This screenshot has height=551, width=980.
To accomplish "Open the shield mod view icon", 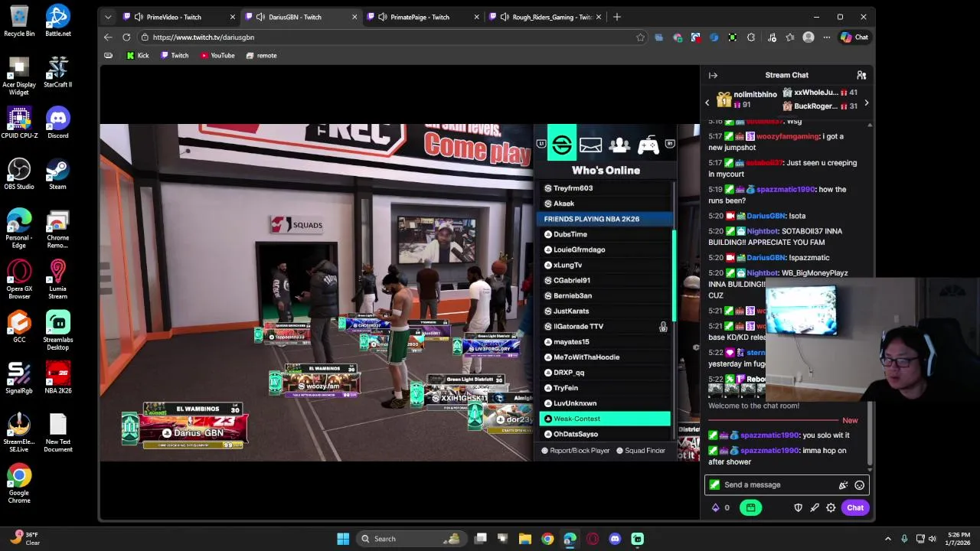I will click(798, 507).
